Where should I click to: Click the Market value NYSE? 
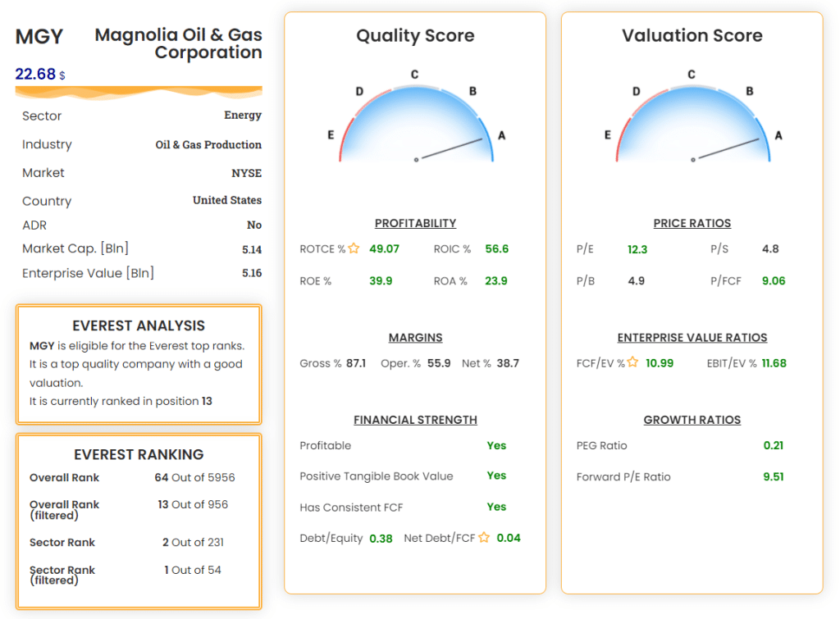pyautogui.click(x=246, y=173)
